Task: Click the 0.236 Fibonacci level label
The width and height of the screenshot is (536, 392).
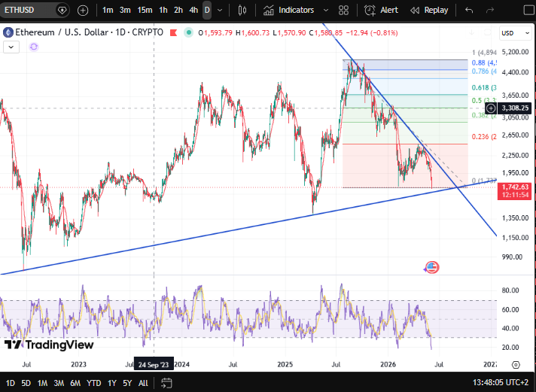Action: coord(484,137)
